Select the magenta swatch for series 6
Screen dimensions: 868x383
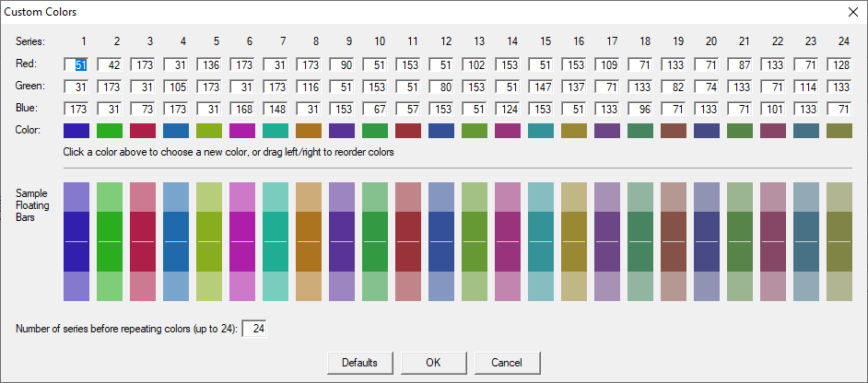242,131
